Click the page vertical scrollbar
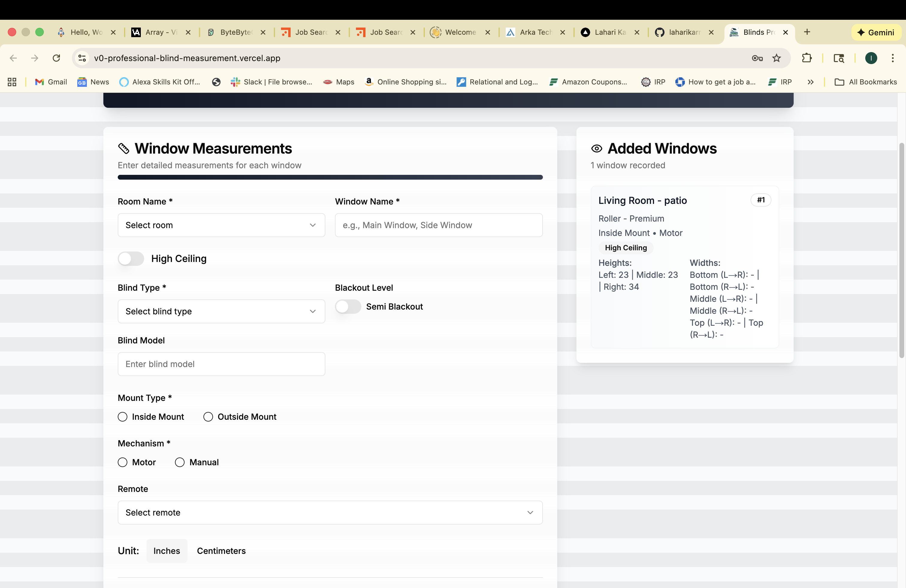 (x=902, y=250)
